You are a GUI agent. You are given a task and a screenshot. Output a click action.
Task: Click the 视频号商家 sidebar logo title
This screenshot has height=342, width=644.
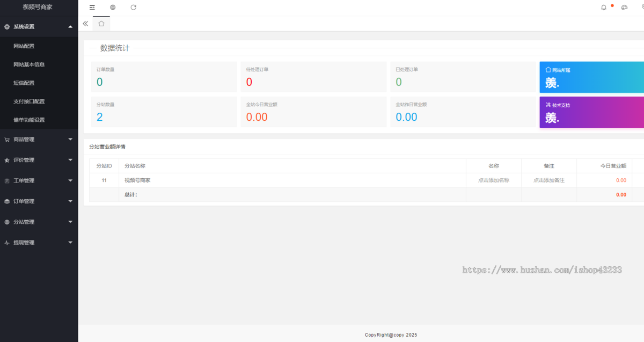pyautogui.click(x=38, y=7)
